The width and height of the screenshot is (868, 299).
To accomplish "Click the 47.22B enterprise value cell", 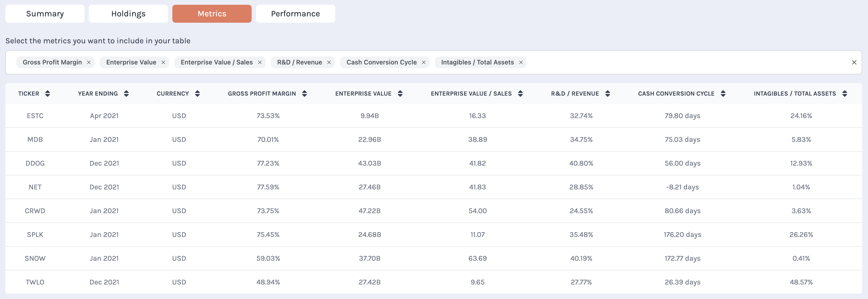I will 370,211.
